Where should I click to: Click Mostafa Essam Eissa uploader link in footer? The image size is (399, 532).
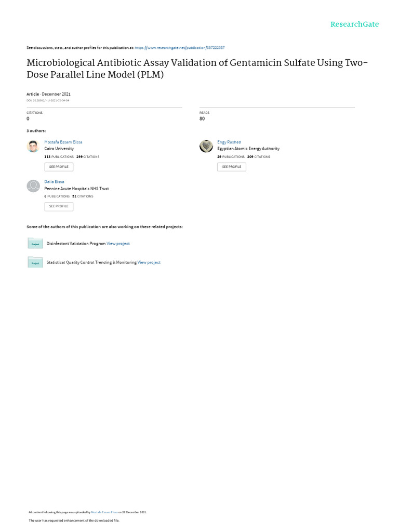[x=104, y=512]
